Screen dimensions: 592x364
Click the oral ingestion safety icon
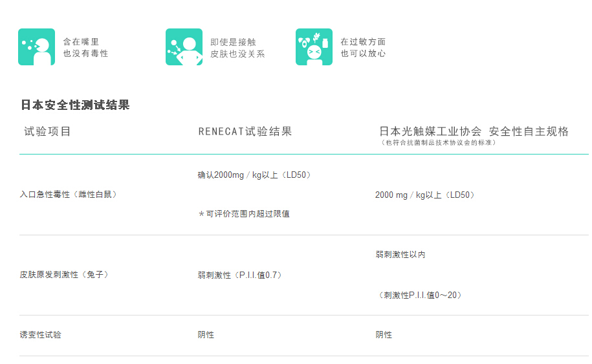36,47
